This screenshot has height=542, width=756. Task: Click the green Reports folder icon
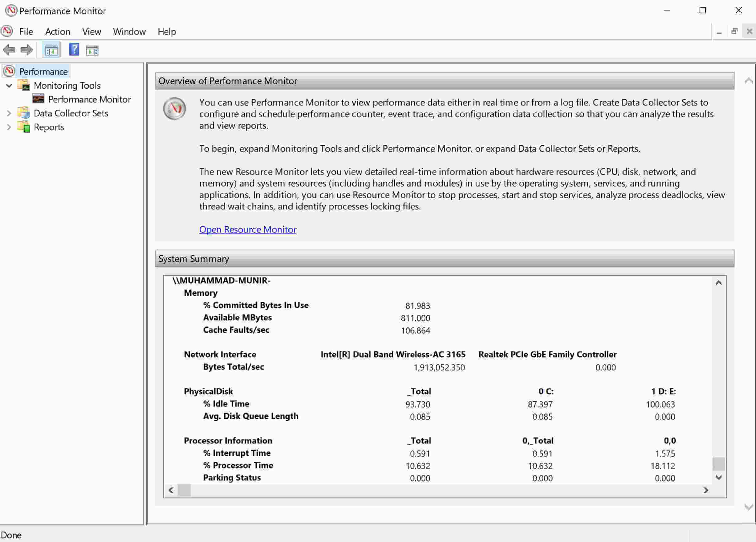pos(24,127)
